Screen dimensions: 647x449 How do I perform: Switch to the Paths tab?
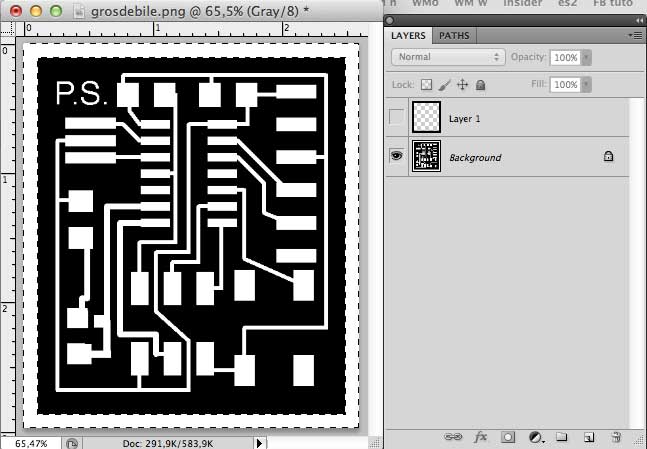[454, 35]
